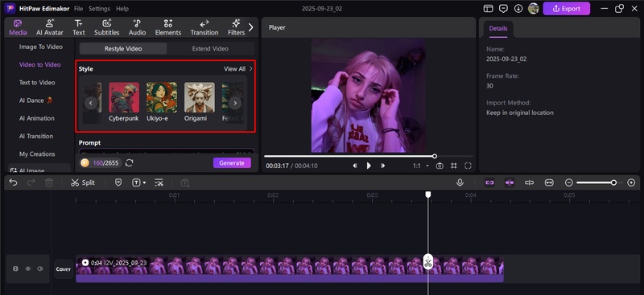Step to the next frame

tap(382, 166)
